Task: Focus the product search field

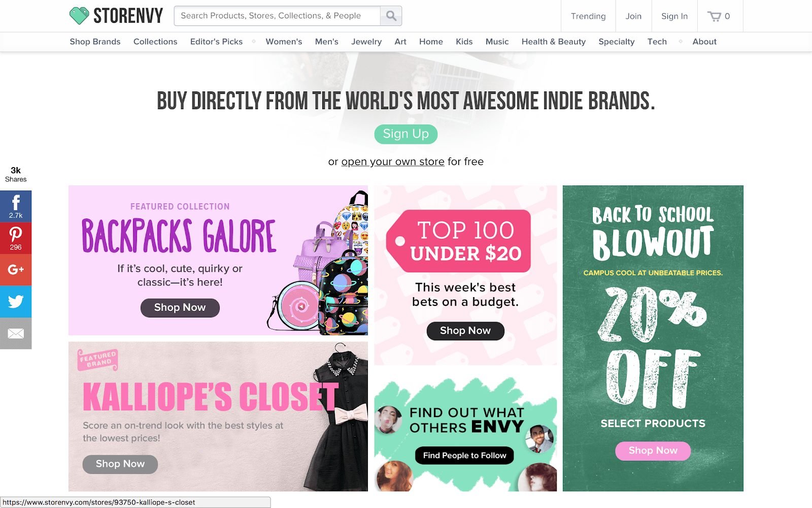Action: [277, 16]
